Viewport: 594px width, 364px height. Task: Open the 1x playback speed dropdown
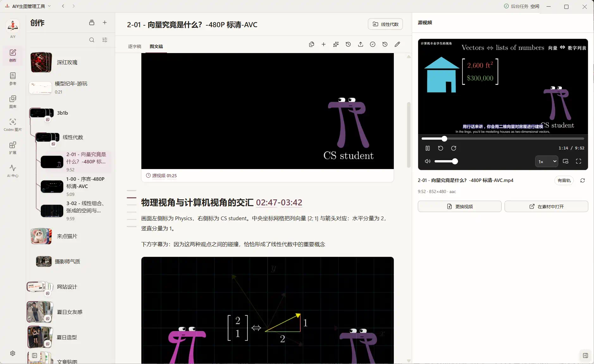pos(547,161)
